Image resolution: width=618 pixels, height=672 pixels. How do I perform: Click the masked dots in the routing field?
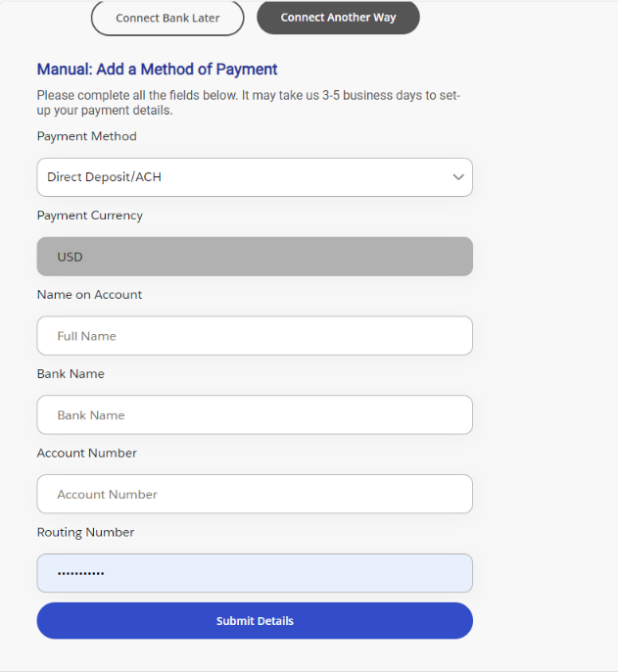pyautogui.click(x=80, y=574)
